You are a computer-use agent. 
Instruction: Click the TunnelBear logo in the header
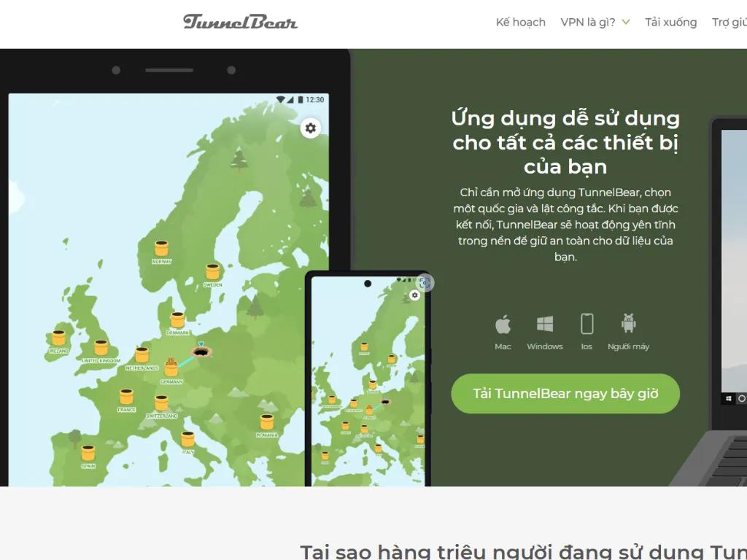[240, 22]
